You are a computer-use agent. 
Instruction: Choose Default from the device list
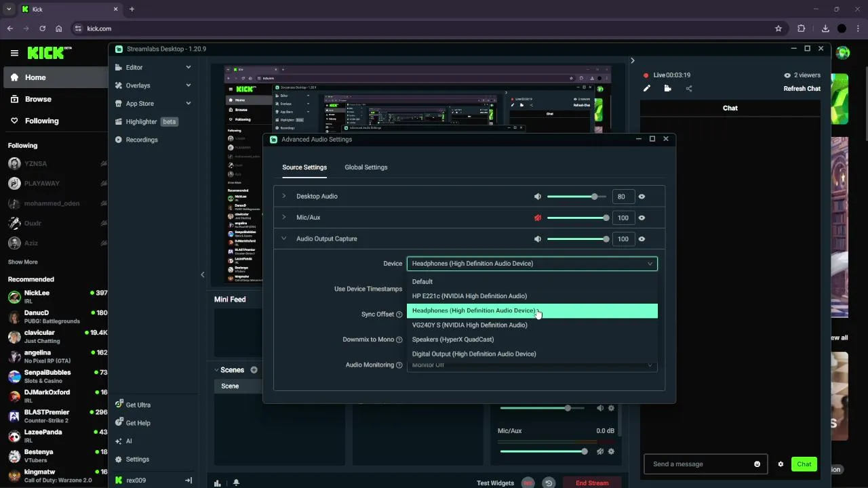[x=532, y=281]
